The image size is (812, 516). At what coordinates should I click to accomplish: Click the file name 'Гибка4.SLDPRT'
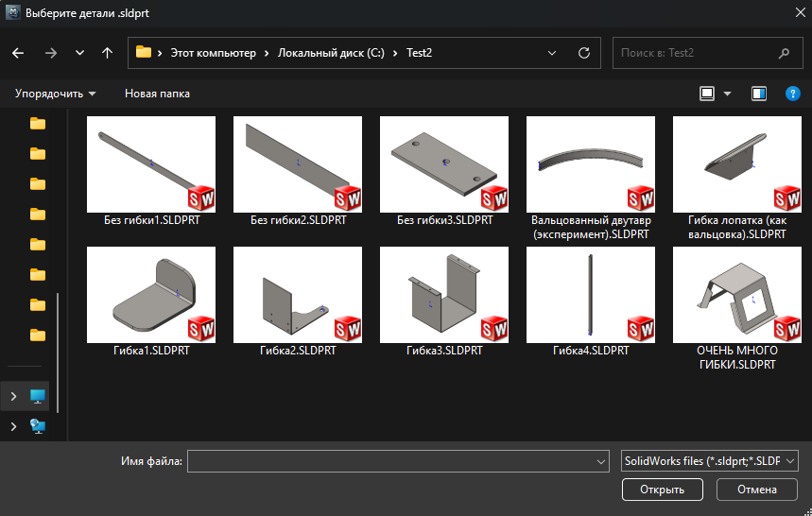pyautogui.click(x=591, y=351)
